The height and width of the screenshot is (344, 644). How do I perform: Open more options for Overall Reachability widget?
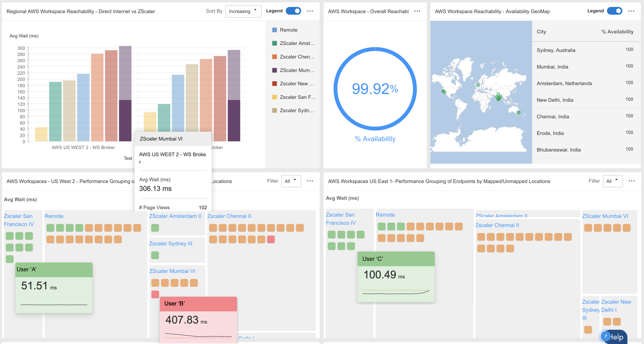point(417,11)
